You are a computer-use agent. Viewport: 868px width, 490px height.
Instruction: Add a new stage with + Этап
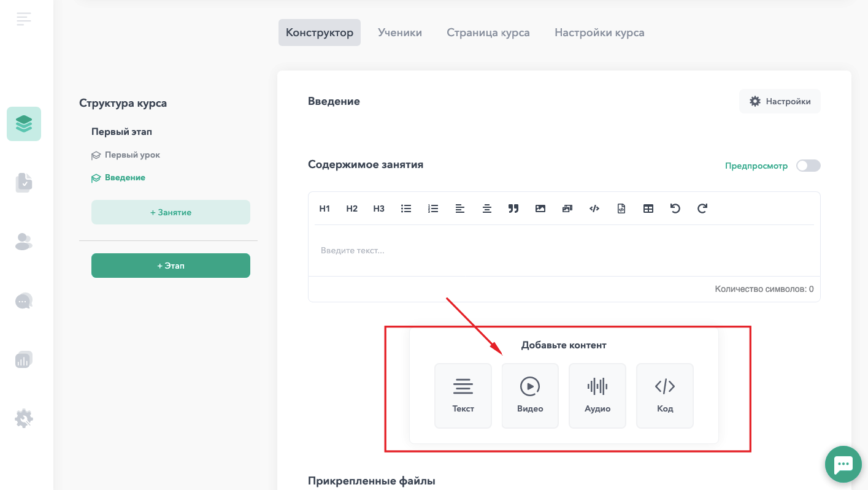click(x=171, y=266)
